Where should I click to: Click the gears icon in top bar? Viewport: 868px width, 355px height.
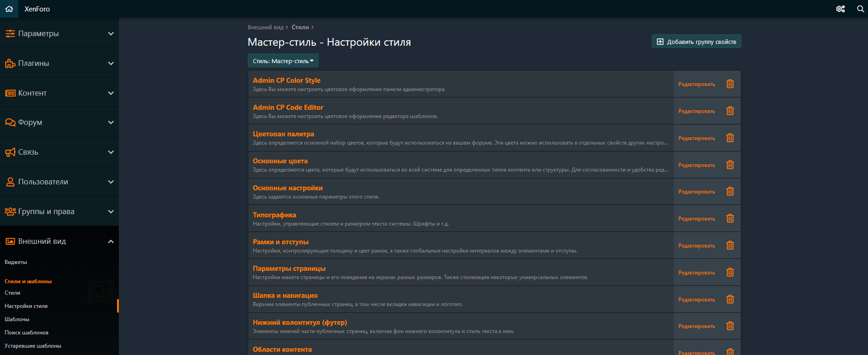pos(840,9)
